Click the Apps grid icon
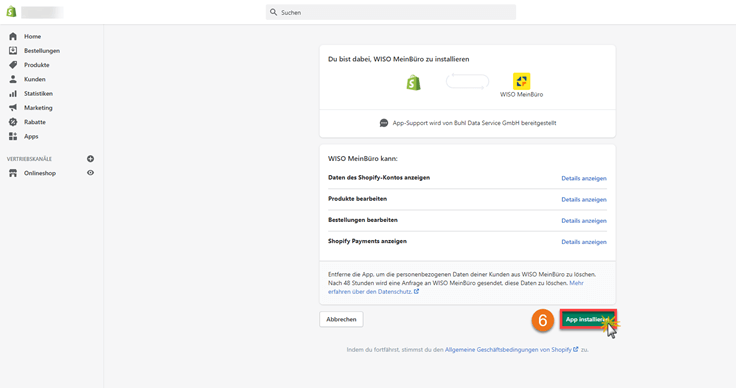Viewport: 736px width, 388px height. pyautogui.click(x=13, y=136)
